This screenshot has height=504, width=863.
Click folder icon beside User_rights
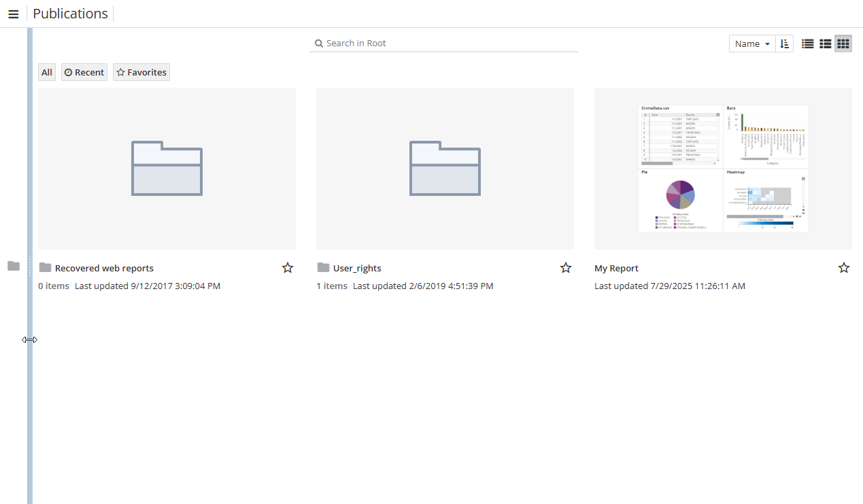324,267
